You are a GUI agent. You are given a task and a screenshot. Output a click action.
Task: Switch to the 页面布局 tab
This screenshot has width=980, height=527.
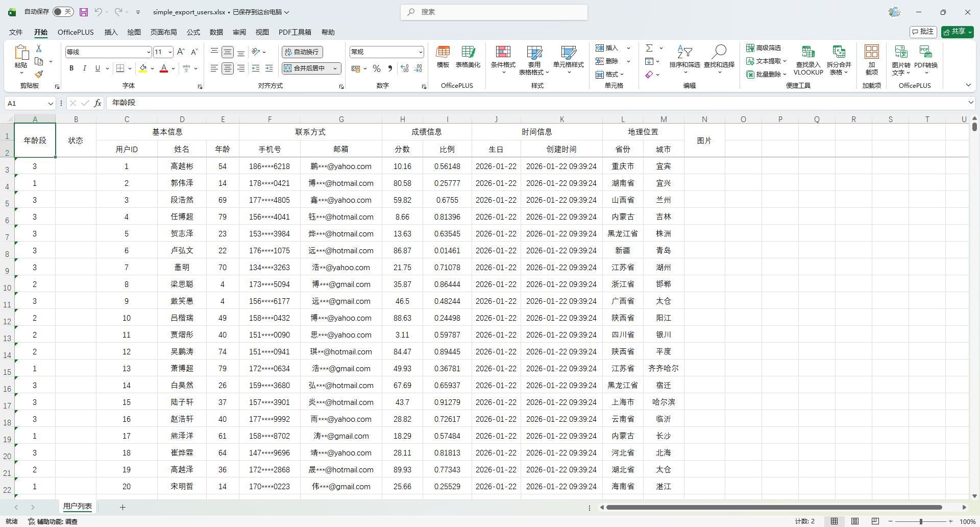point(163,32)
